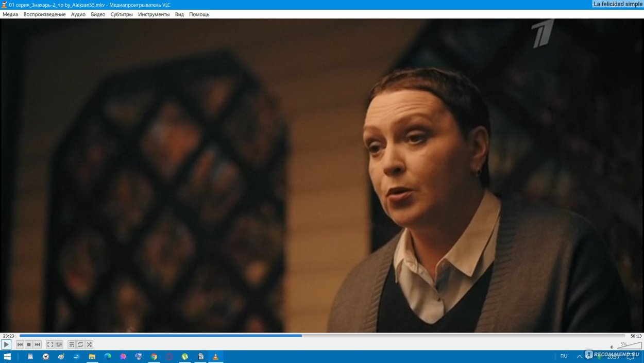This screenshot has height=363, width=644.
Task: Open the Видео menu
Action: click(x=98, y=14)
